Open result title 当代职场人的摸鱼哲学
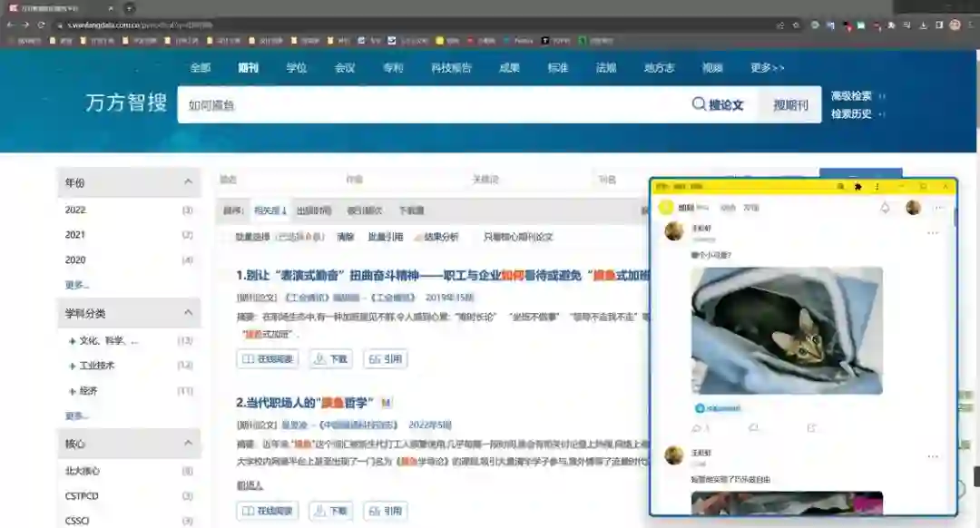Viewport: 980px width, 528px height. 304,403
